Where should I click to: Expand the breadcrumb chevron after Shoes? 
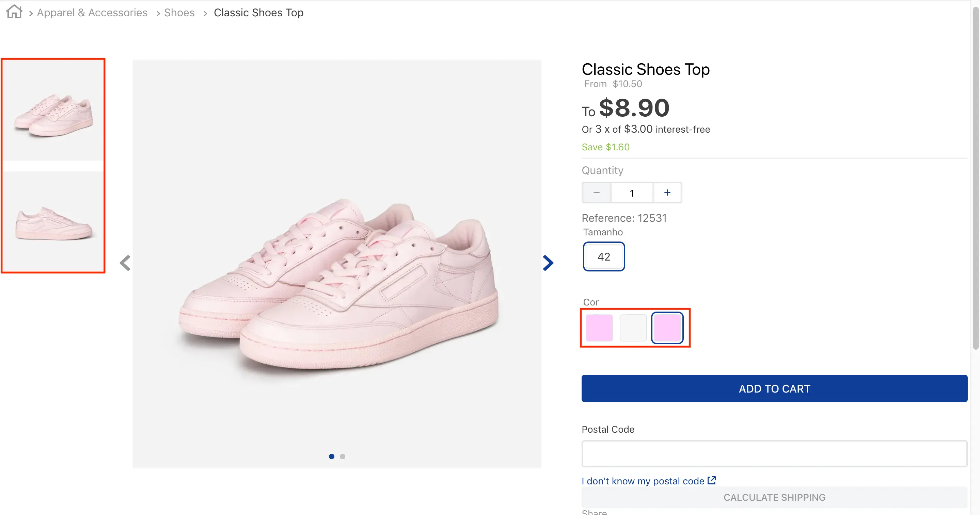tap(205, 13)
